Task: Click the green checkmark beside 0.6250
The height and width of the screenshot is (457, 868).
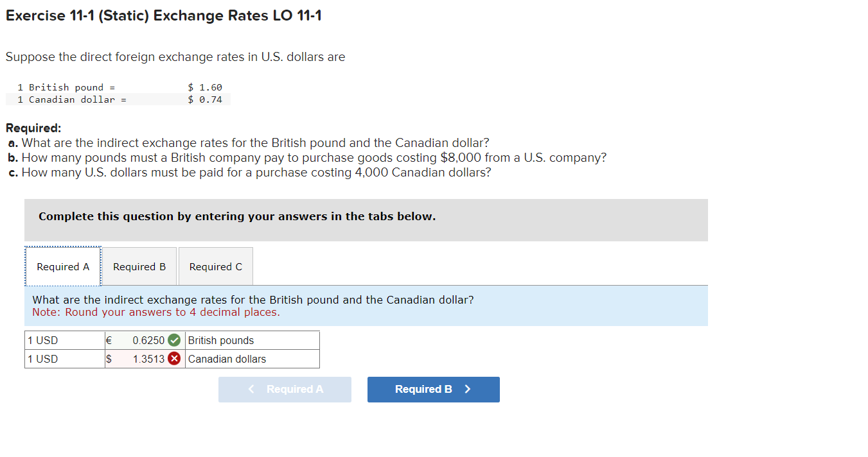Action: coord(173,340)
